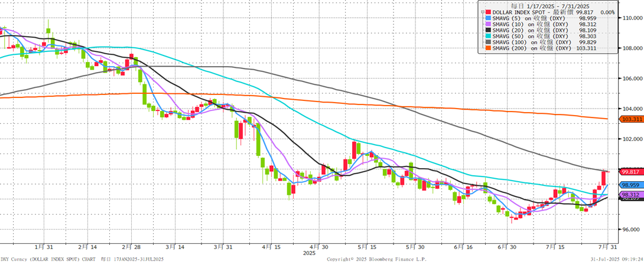This screenshot has height=262, width=644.
Task: Click the legend value 99.829
Action: point(588,42)
